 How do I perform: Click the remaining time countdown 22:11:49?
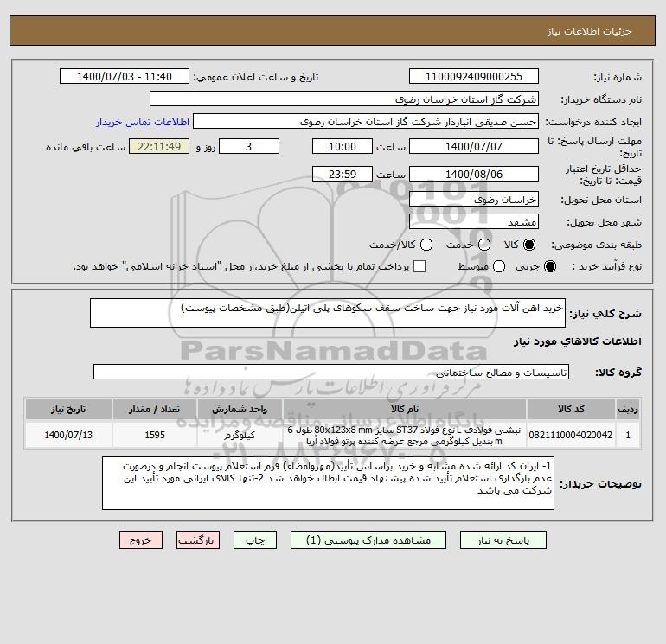pos(159,146)
